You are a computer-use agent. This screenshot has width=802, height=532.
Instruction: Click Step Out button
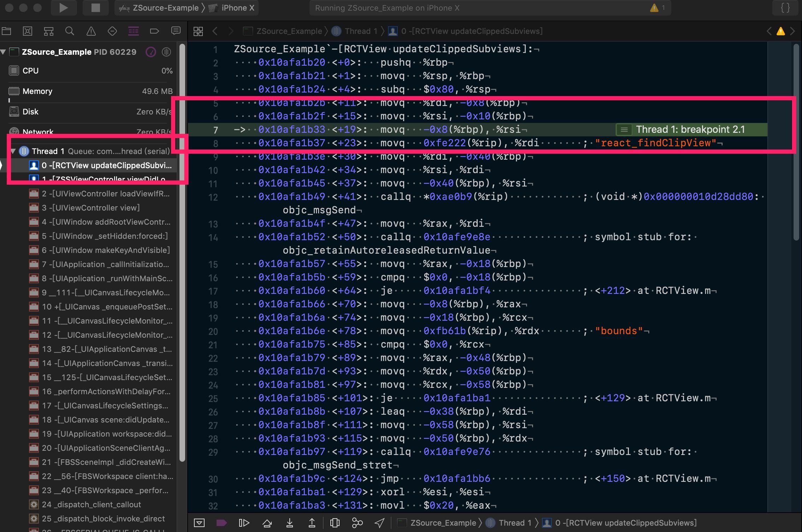click(312, 523)
